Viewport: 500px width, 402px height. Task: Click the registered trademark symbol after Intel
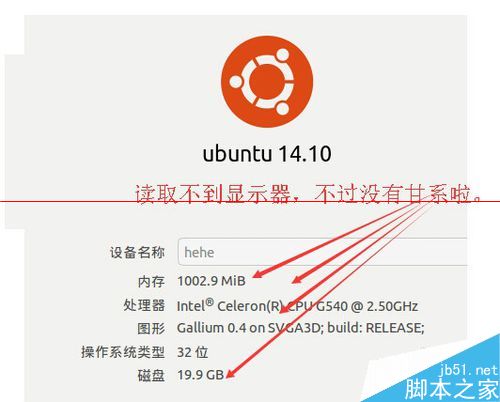[209, 302]
